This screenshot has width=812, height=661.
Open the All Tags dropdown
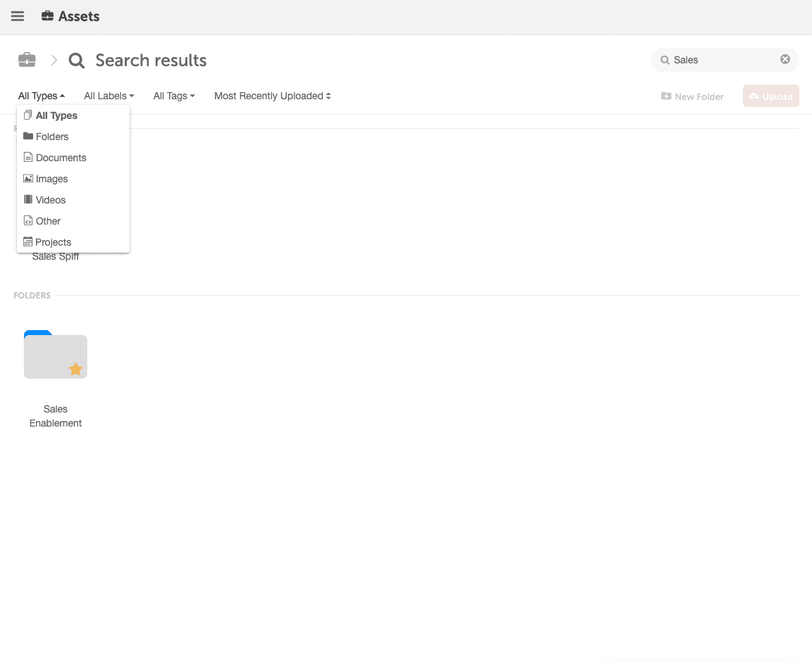click(174, 96)
